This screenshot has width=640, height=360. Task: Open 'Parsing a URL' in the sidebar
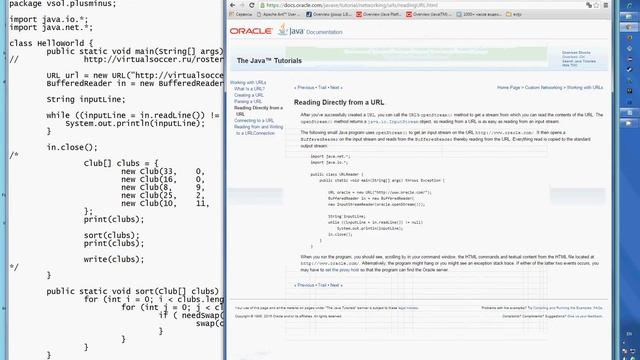click(x=248, y=101)
